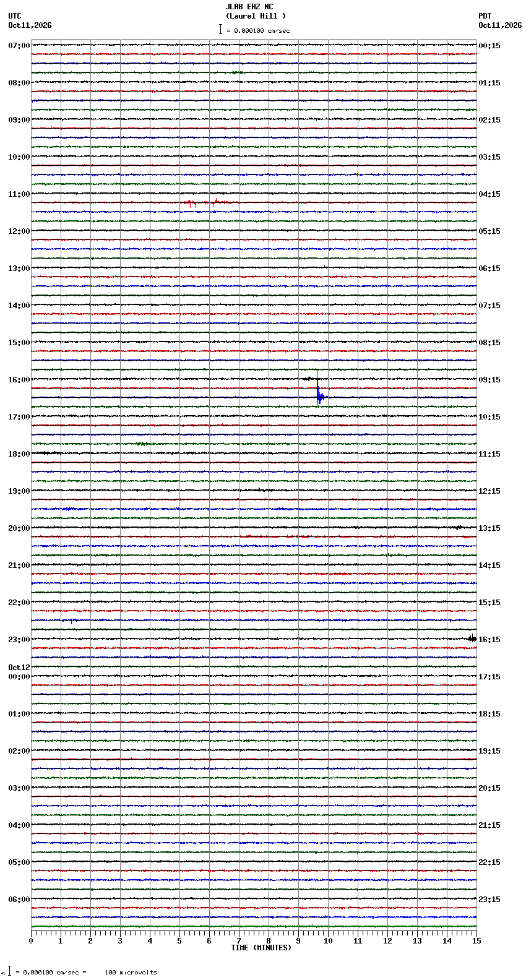526x980 pixels.
Task: Select the '00:00' UTC time label
Action: (x=19, y=677)
